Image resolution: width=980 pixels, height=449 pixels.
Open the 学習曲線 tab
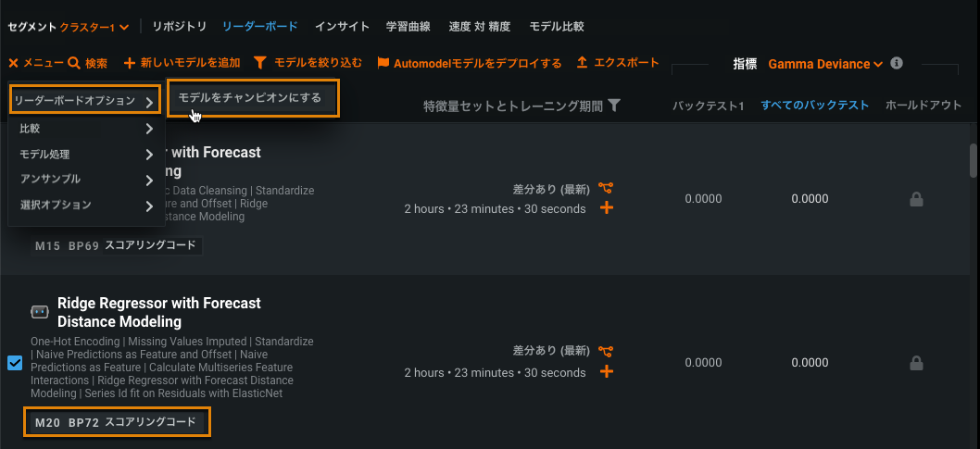tap(407, 27)
